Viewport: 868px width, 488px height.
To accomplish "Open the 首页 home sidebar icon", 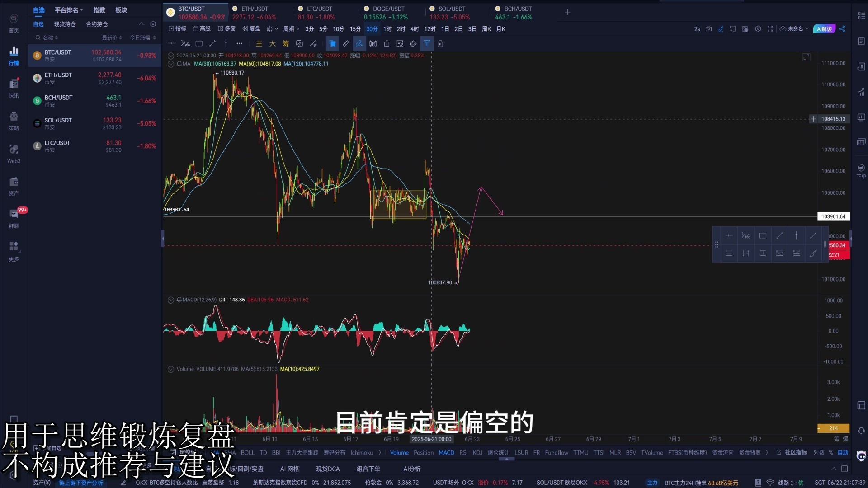I will click(14, 23).
